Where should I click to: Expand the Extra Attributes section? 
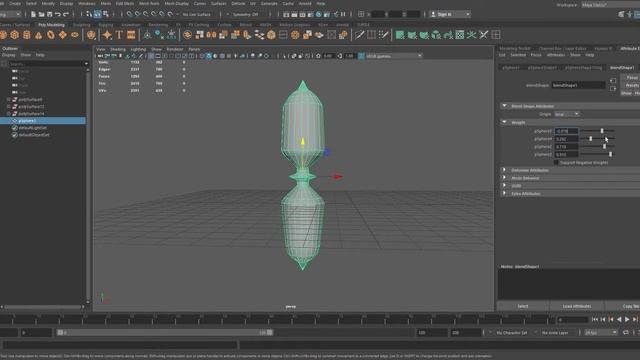point(504,193)
